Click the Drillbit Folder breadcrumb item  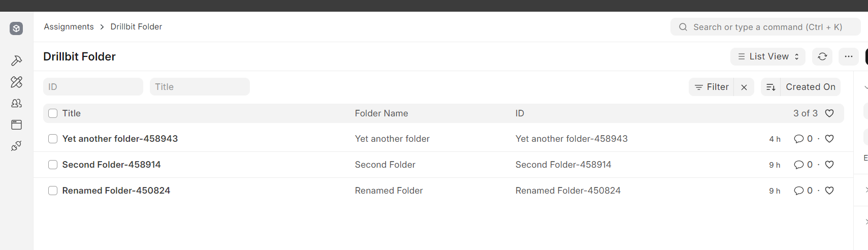coord(136,26)
